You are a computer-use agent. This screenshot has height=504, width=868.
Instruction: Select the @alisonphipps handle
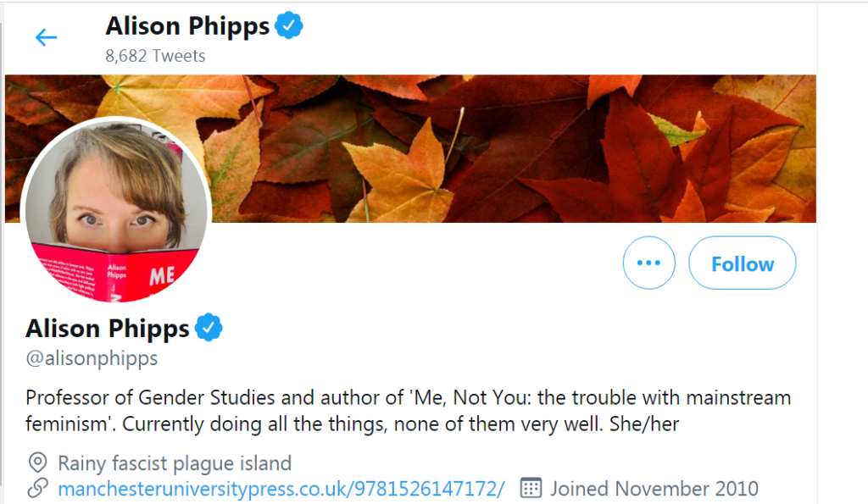(x=92, y=357)
